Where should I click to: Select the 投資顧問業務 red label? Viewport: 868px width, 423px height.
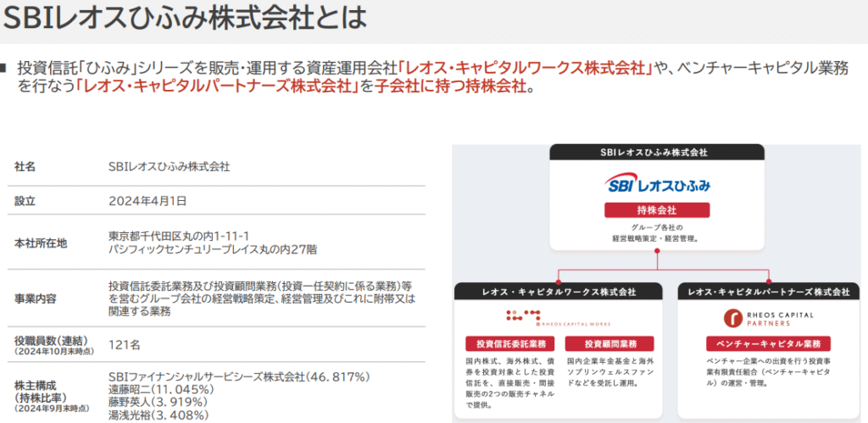[609, 343]
